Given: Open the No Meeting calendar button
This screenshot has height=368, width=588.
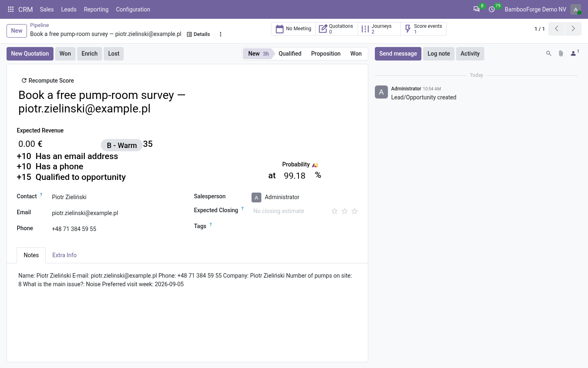Looking at the screenshot, I should point(294,29).
